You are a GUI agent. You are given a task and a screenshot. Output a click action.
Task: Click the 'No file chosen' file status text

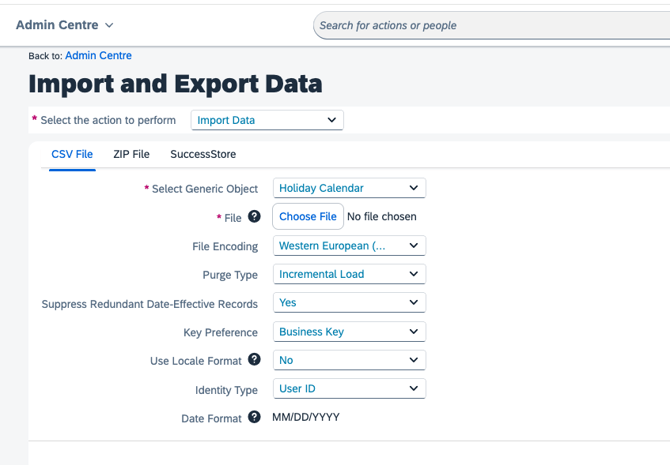click(382, 217)
